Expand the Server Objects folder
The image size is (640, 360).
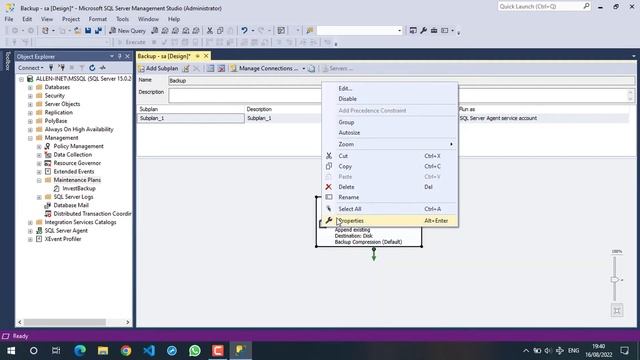point(30,104)
